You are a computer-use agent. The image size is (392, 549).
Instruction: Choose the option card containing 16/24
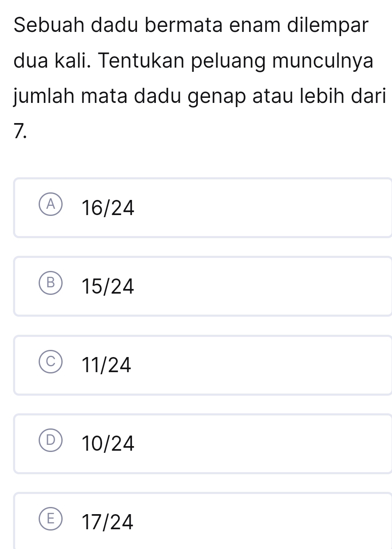coord(252,208)
